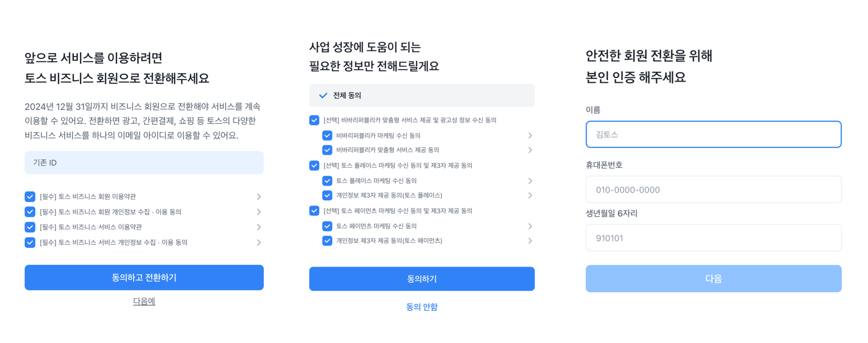Expand 개인정보 제3자 제공 동의(토스 플레이스) chevron
868x343 pixels.
coord(530,195)
